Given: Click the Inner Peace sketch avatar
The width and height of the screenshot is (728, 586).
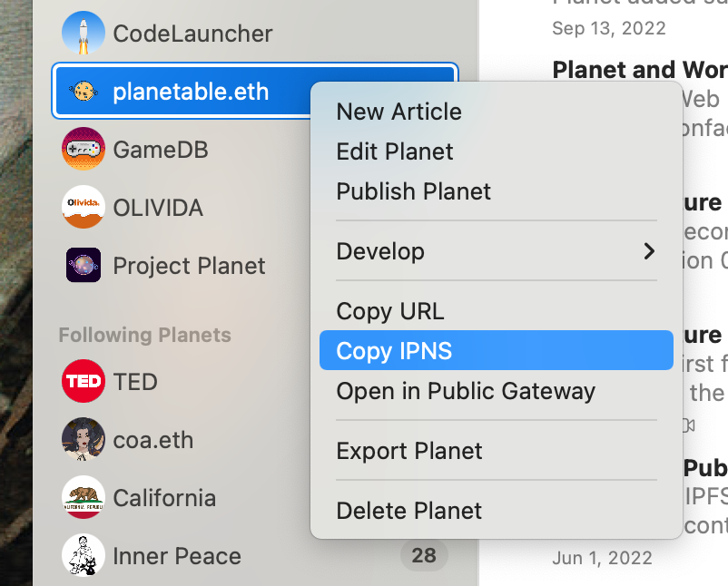Looking at the screenshot, I should pos(84,555).
